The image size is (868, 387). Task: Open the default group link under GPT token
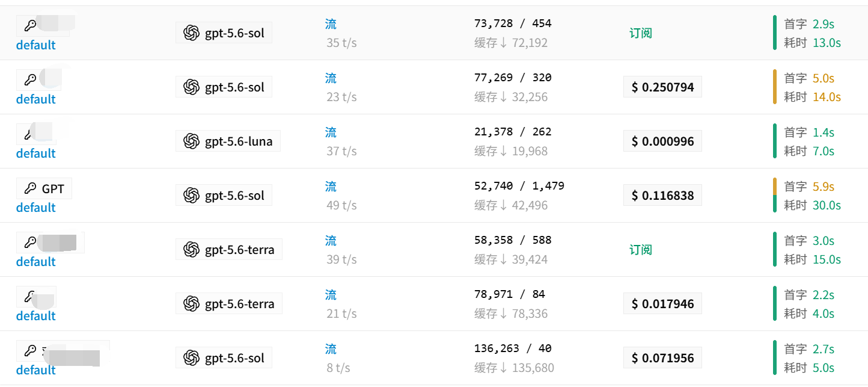tap(36, 208)
